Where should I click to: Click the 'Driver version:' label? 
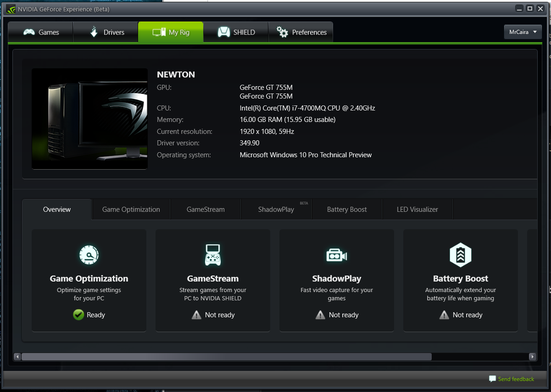tap(178, 143)
